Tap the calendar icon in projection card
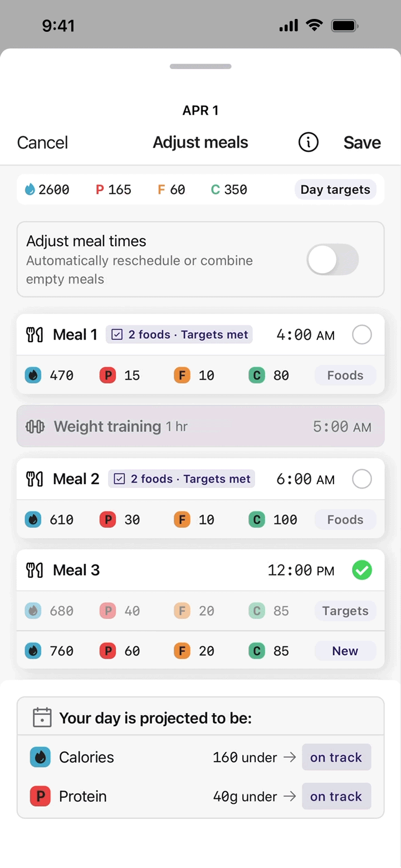Screen dimensions: 401x868 (42, 718)
